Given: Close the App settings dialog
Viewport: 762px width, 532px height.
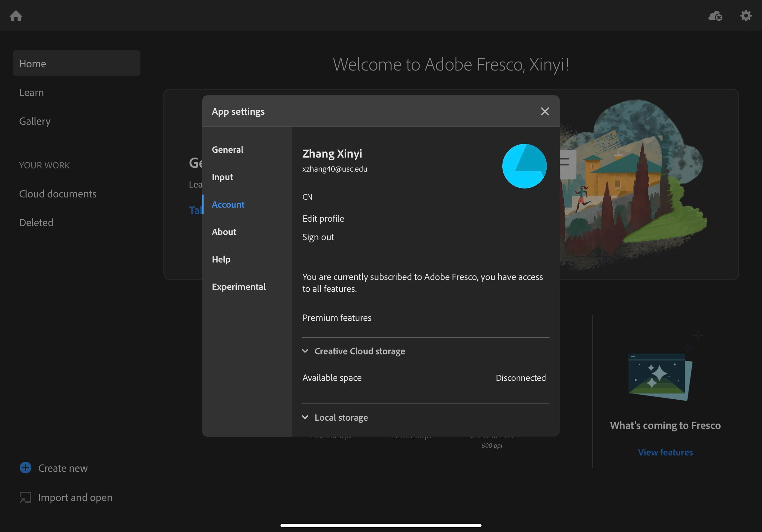Looking at the screenshot, I should 545,111.
